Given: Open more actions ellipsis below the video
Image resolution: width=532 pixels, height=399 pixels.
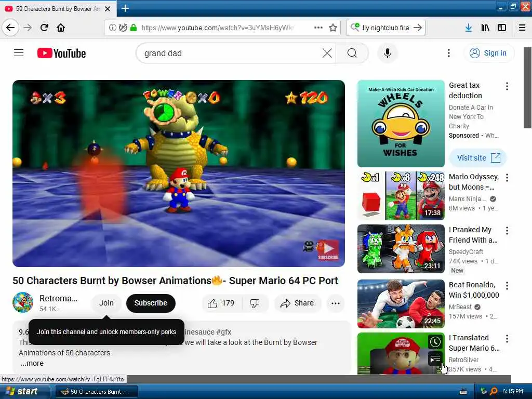Looking at the screenshot, I should coord(336,303).
